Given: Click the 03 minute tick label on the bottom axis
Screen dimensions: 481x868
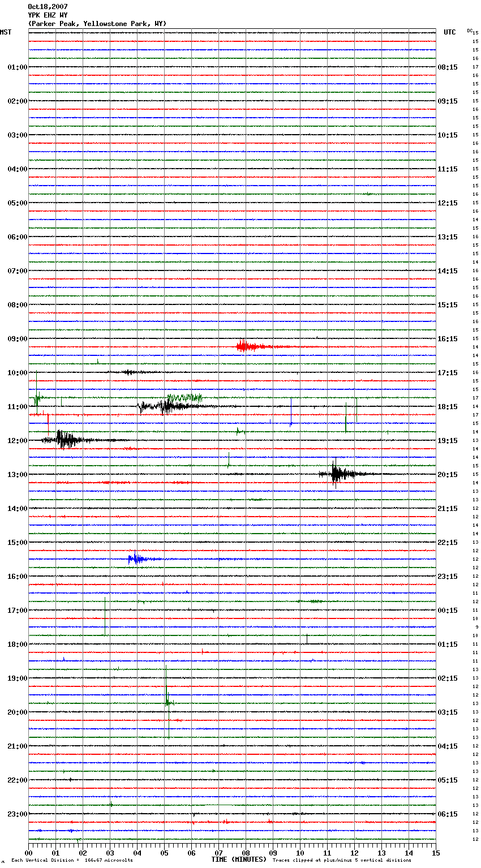Looking at the screenshot, I should tap(110, 853).
